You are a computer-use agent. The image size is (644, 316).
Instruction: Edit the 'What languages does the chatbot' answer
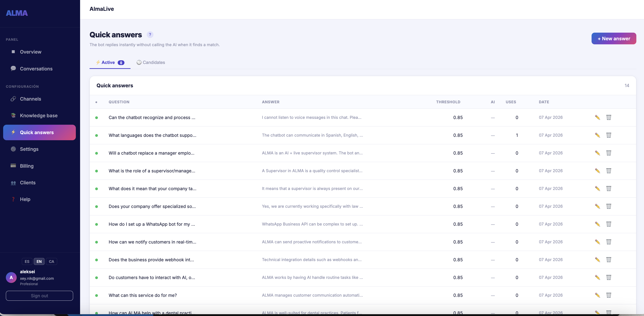pyautogui.click(x=597, y=135)
